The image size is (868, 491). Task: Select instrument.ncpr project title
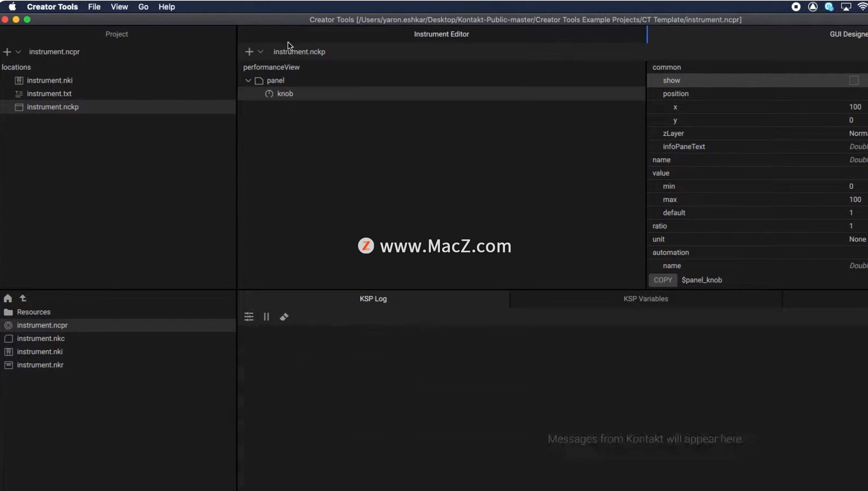(x=54, y=52)
